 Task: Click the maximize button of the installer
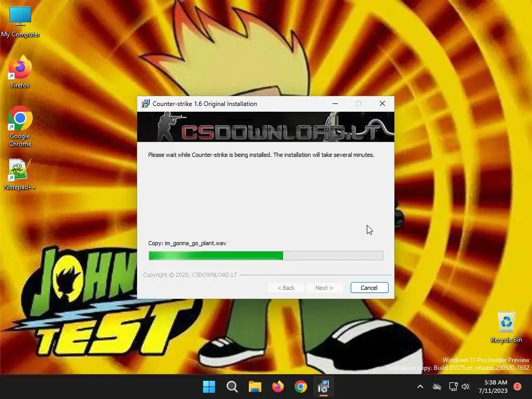(x=358, y=103)
